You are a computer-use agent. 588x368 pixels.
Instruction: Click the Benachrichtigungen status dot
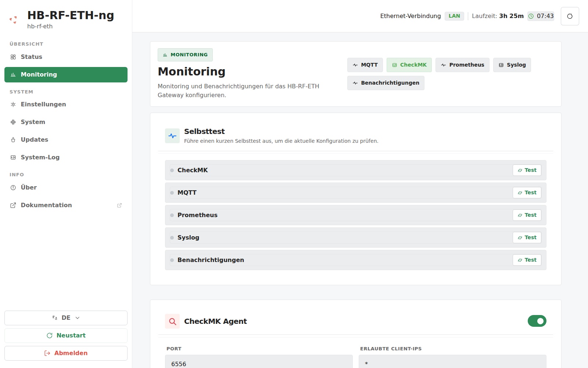[x=172, y=260]
